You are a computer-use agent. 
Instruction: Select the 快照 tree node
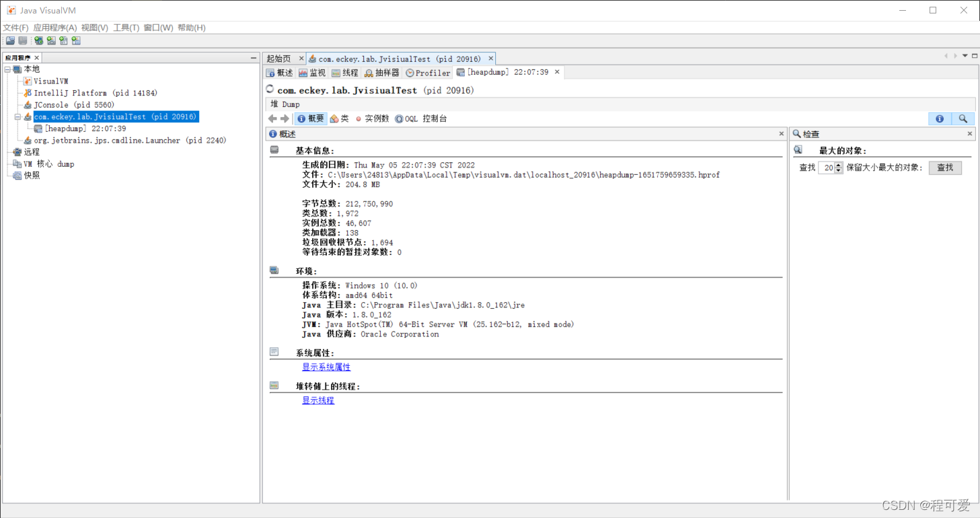click(32, 176)
